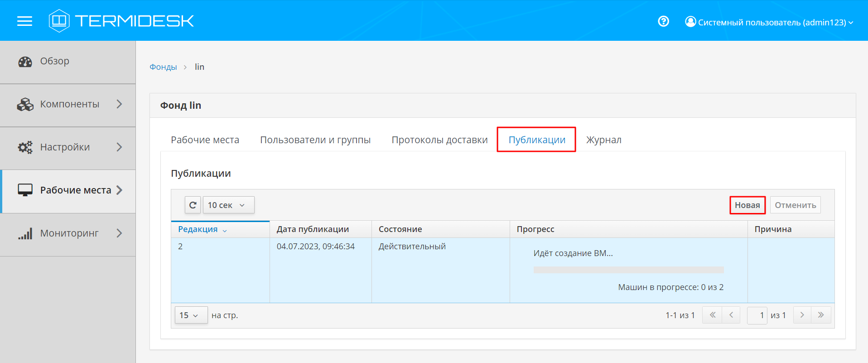This screenshot has width=868, height=363.
Task: Click the VM creation progress bar
Action: (x=628, y=270)
